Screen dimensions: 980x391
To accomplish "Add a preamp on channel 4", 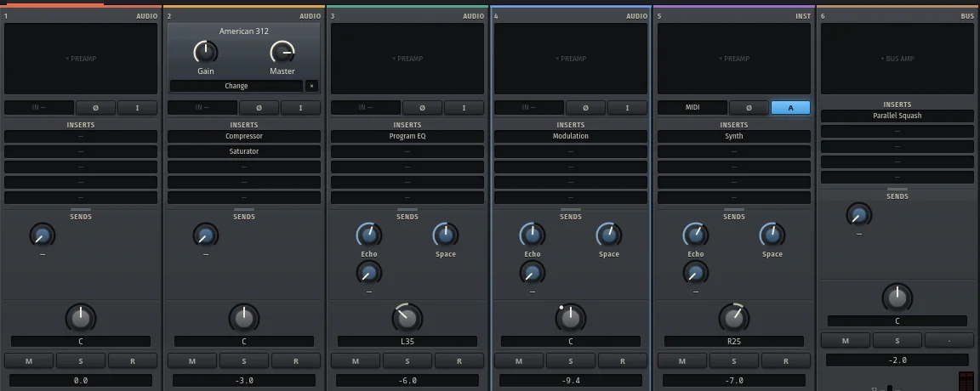I will coord(571,59).
